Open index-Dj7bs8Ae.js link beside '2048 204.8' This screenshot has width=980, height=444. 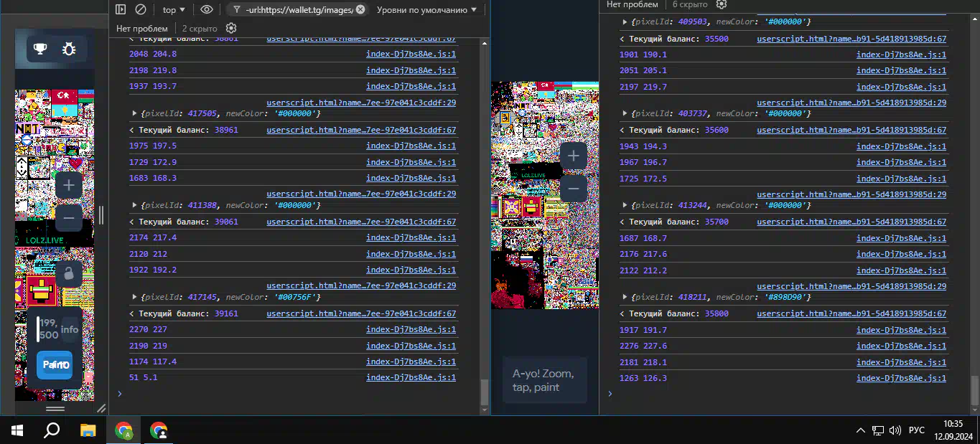pos(411,54)
